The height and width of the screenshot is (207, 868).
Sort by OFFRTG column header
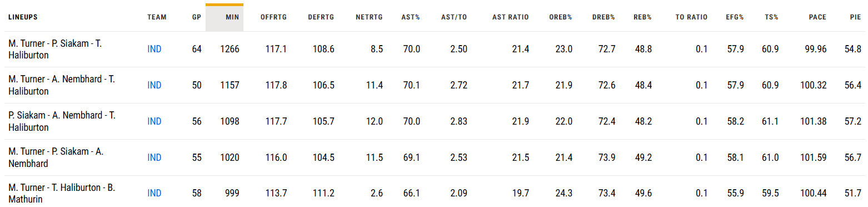tap(273, 17)
